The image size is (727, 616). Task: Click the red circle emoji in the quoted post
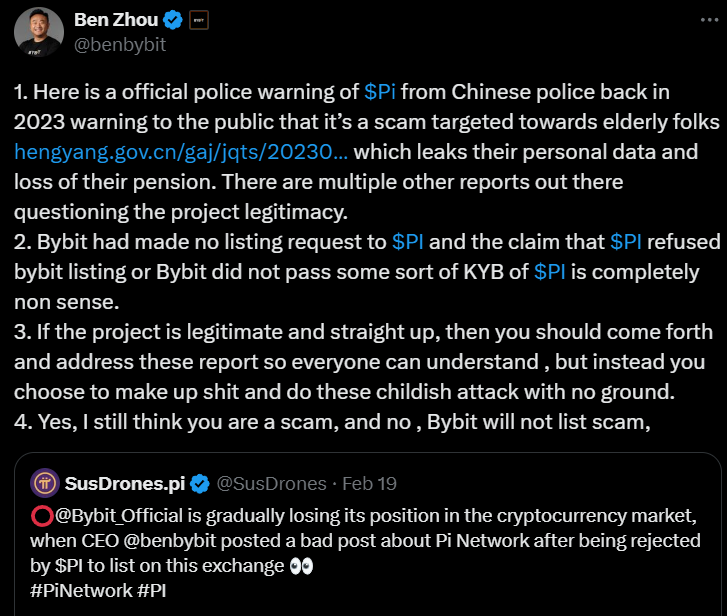click(x=41, y=515)
